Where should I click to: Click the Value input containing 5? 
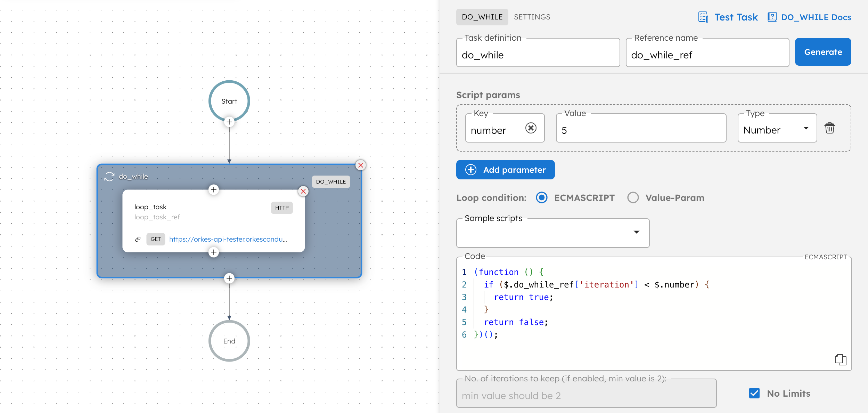[x=641, y=128]
